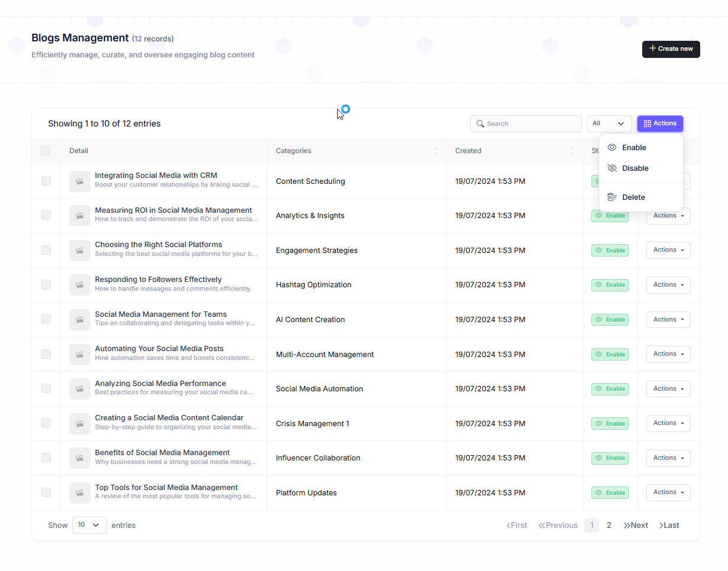Click the Enable status badge for Platform Updates row
This screenshot has width=728, height=571.
pos(610,493)
